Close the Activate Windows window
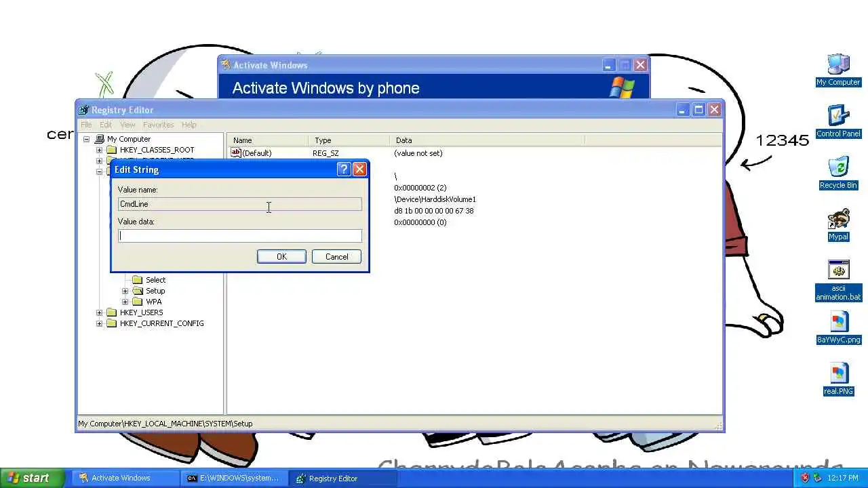 (x=640, y=65)
